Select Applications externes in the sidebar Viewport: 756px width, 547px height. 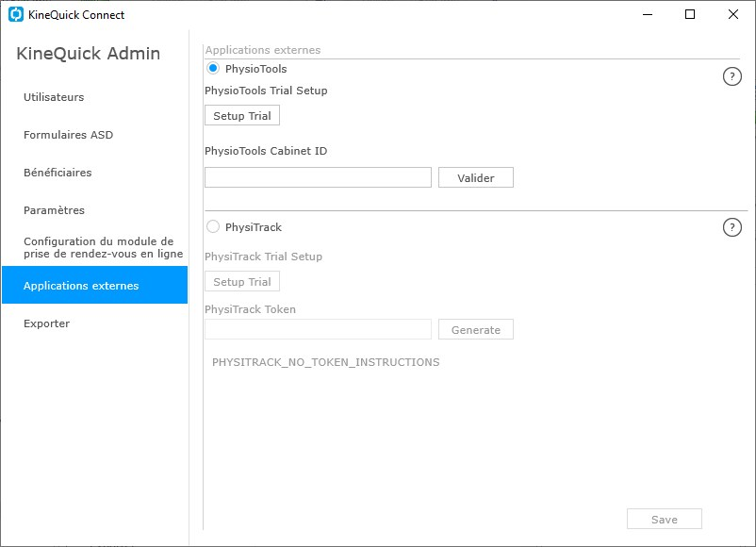pos(94,285)
